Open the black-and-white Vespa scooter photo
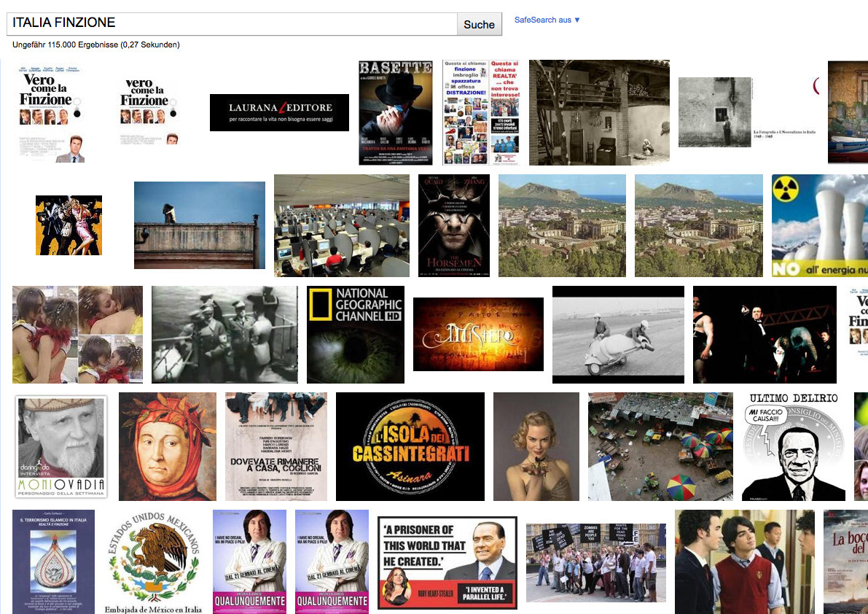 click(x=618, y=335)
